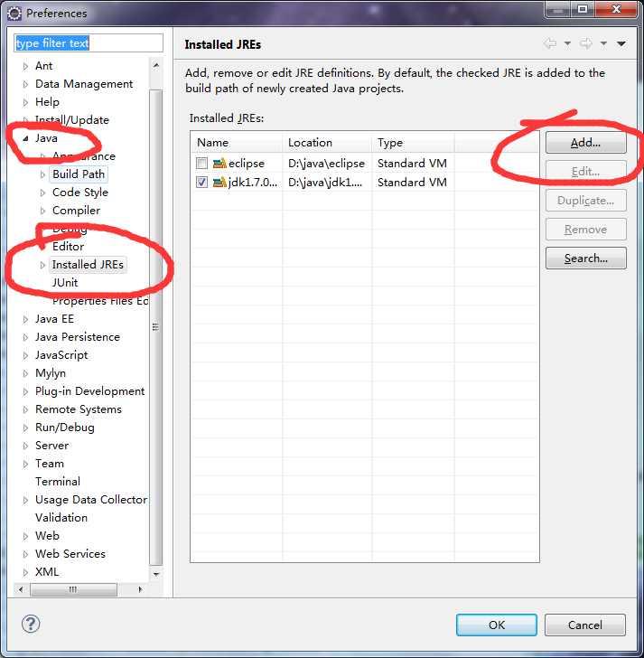Go back using the left arrow icon
Image resolution: width=644 pixels, height=658 pixels.
pyautogui.click(x=550, y=43)
